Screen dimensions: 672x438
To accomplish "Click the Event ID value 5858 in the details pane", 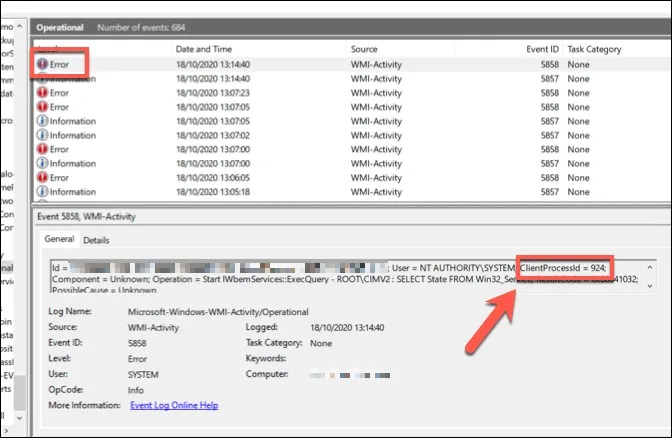I will pyautogui.click(x=137, y=343).
